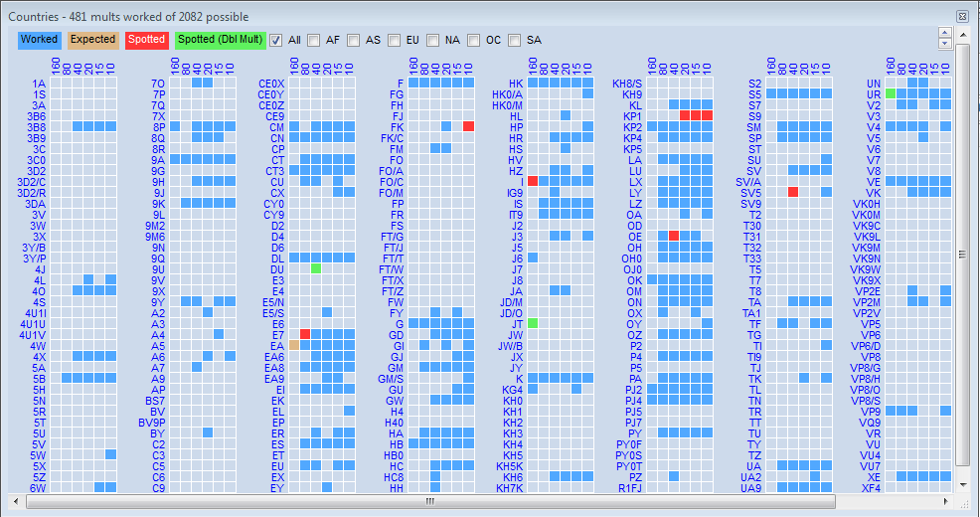The width and height of the screenshot is (980, 517).
Task: Click the 5W row's blue 10m cell
Action: click(x=110, y=454)
